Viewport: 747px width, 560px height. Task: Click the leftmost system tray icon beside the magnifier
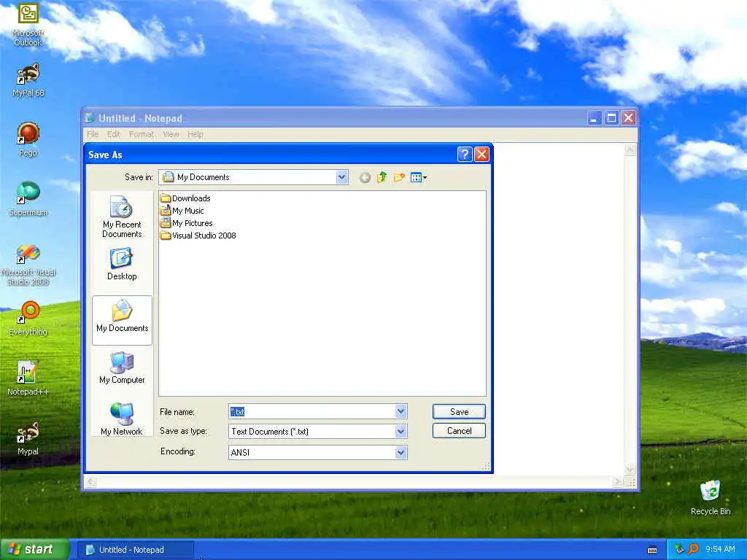pyautogui.click(x=679, y=550)
